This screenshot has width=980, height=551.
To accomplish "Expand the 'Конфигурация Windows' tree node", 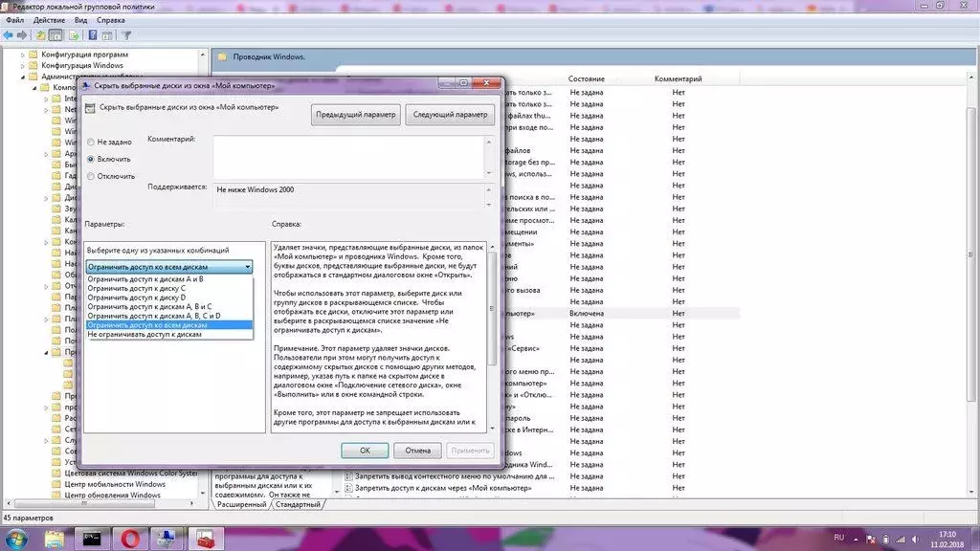I will [x=23, y=66].
